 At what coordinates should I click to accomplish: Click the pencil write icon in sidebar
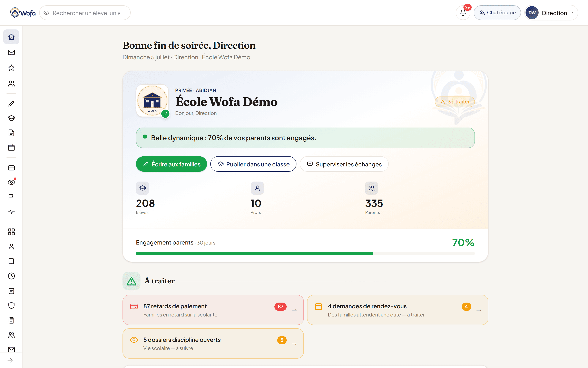click(11, 103)
